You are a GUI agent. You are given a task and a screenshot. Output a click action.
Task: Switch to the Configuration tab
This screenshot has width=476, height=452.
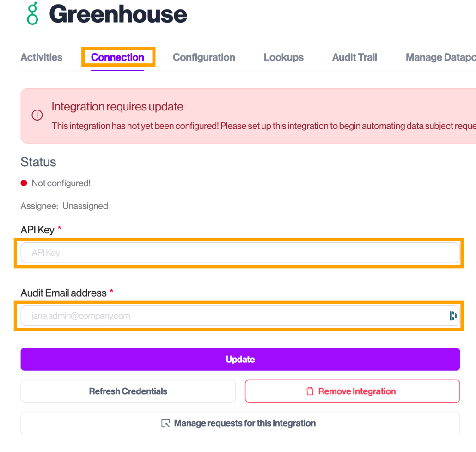204,57
